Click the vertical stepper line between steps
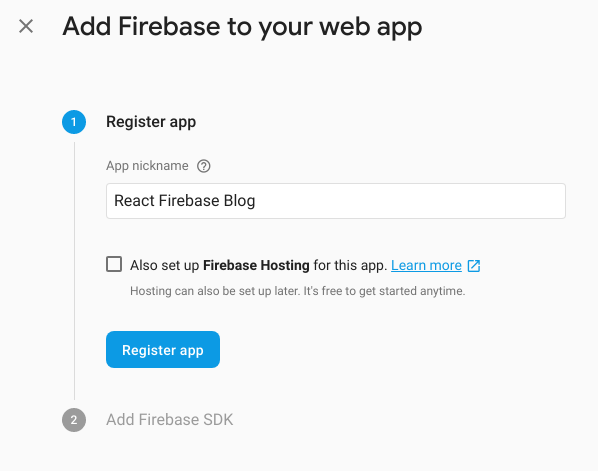 pyautogui.click(x=74, y=271)
